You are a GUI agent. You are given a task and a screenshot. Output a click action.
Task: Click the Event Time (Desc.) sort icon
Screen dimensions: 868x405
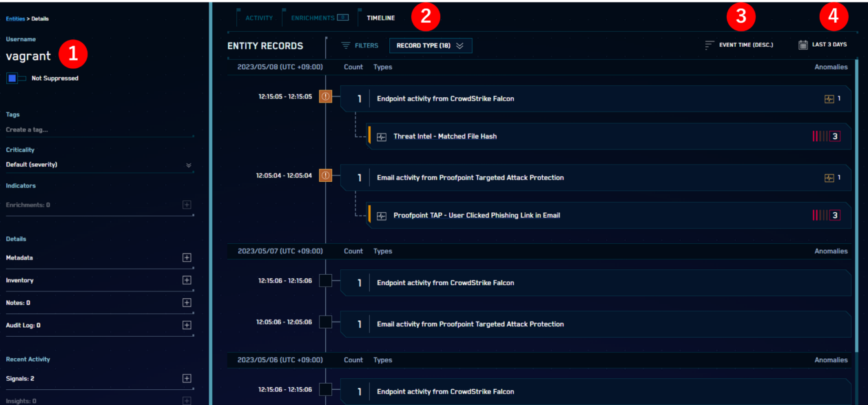pyautogui.click(x=707, y=44)
